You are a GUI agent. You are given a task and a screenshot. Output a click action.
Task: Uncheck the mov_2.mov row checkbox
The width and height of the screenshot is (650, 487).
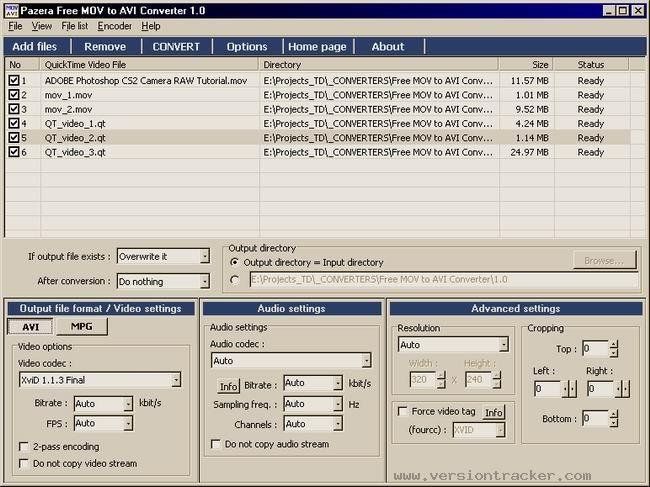tap(14, 109)
